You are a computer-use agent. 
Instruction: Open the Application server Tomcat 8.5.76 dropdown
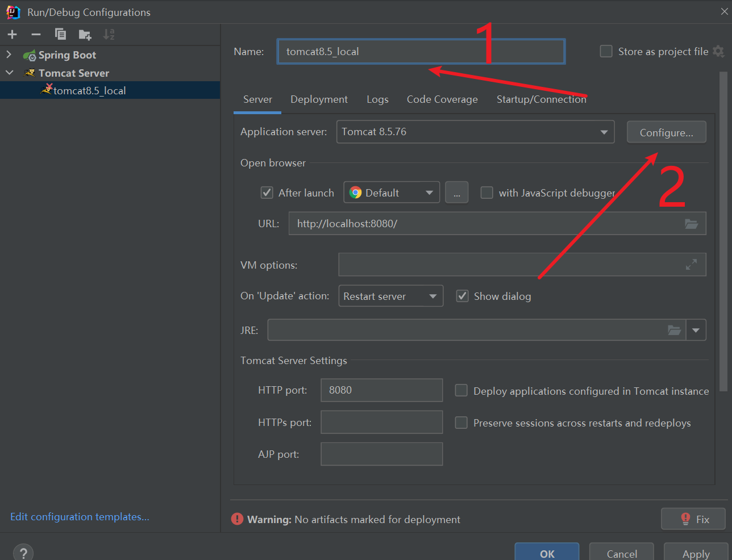(475, 132)
